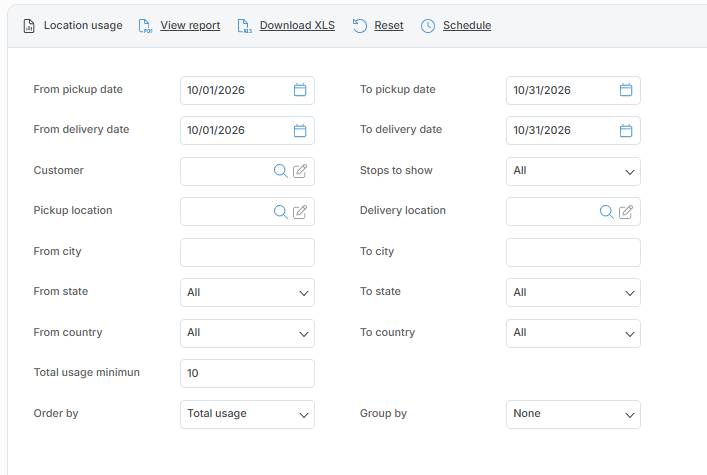Click the From city text field

point(247,253)
